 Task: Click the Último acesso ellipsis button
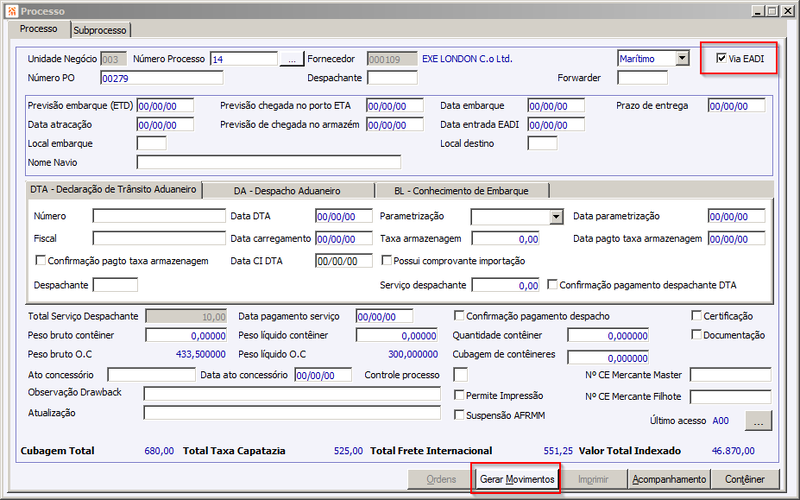pos(759,421)
